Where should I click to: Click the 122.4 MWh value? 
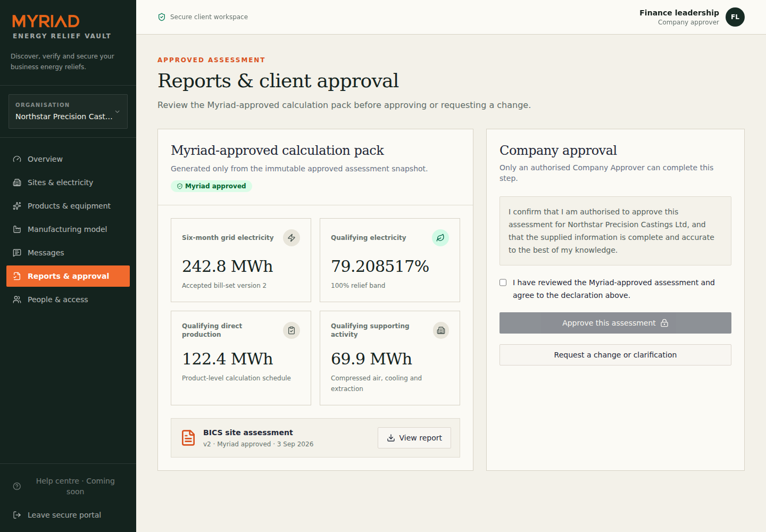(x=227, y=359)
